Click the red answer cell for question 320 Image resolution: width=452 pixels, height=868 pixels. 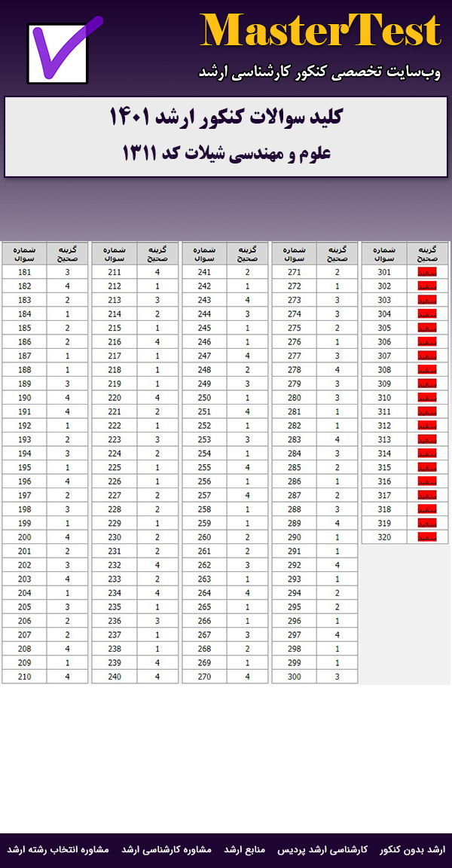pyautogui.click(x=427, y=537)
